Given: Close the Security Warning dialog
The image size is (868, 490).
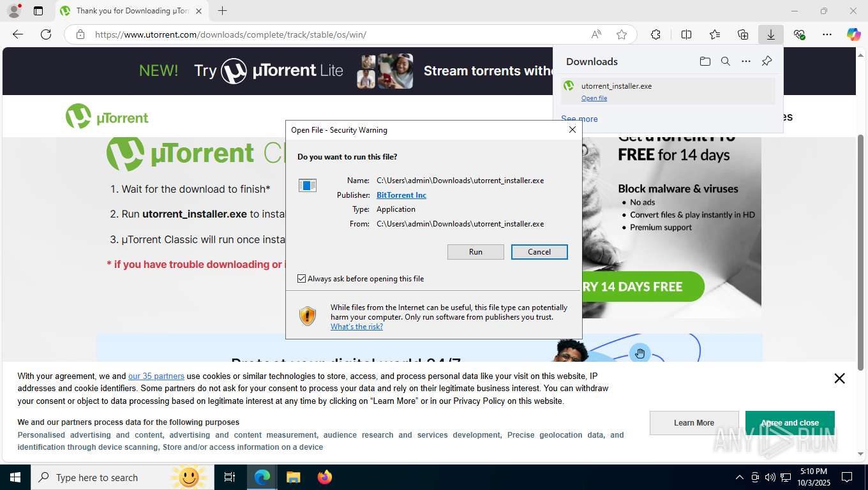Looking at the screenshot, I should tap(572, 130).
